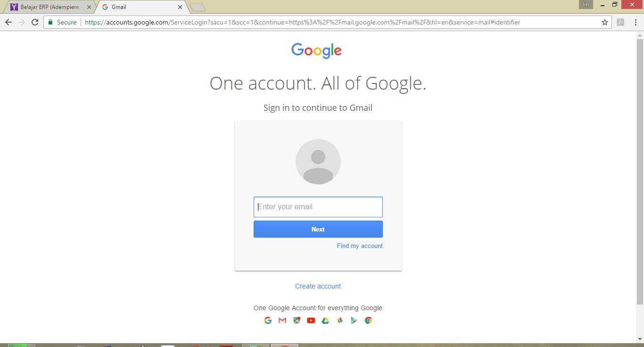Open the Google Photos pinwheel icon
This screenshot has height=347, width=644.
click(x=340, y=321)
